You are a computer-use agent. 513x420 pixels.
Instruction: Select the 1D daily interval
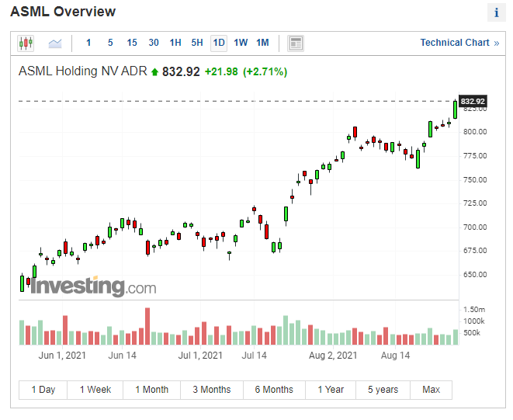(x=219, y=43)
